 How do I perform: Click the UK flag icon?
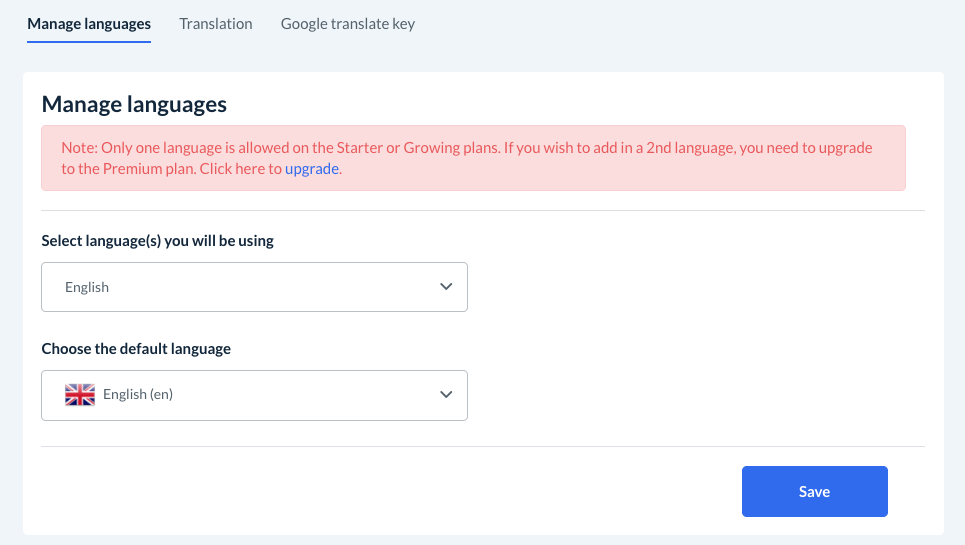80,395
